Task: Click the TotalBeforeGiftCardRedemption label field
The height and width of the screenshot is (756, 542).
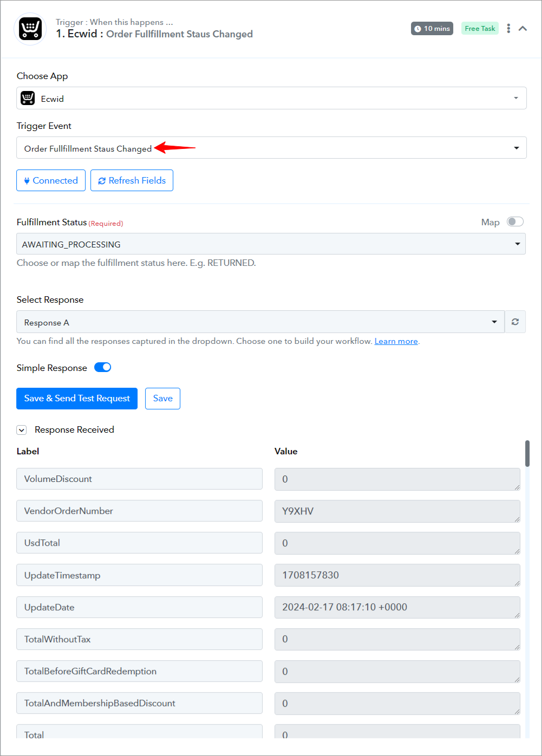Action: [139, 671]
